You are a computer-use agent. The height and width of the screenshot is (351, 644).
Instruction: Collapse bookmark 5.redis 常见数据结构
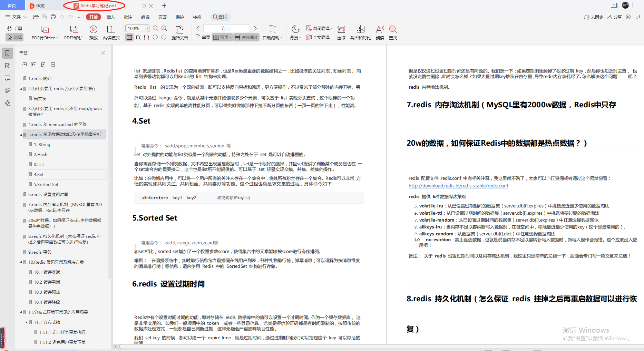click(21, 135)
